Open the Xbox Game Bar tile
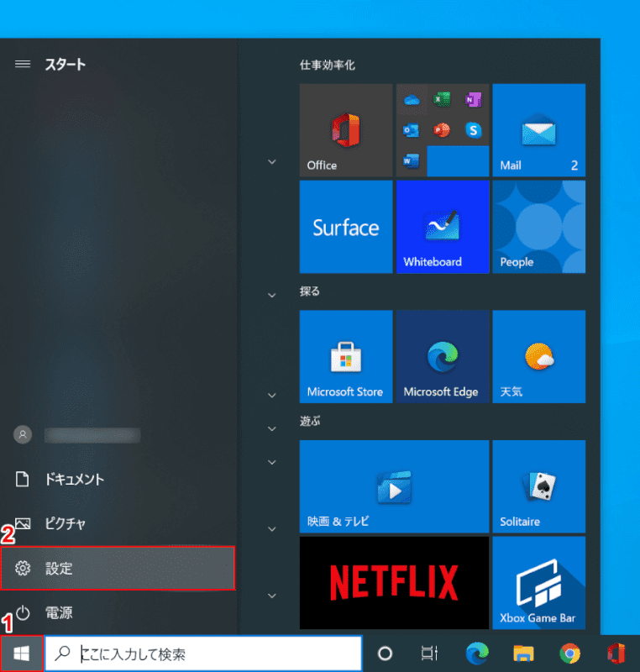 click(539, 583)
